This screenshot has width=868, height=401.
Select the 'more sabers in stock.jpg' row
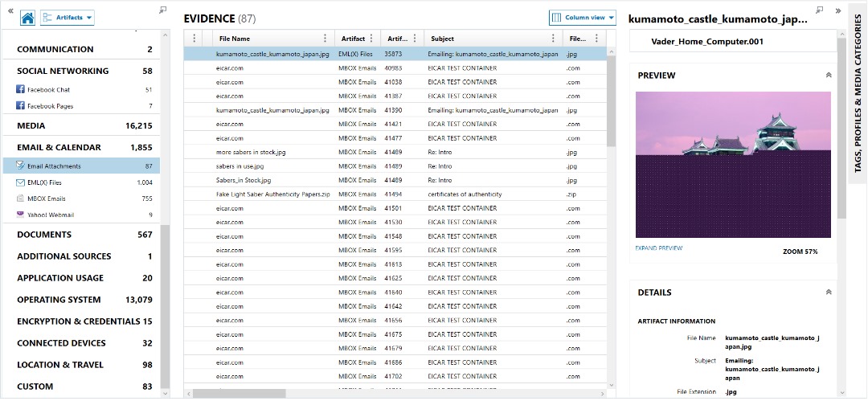395,153
